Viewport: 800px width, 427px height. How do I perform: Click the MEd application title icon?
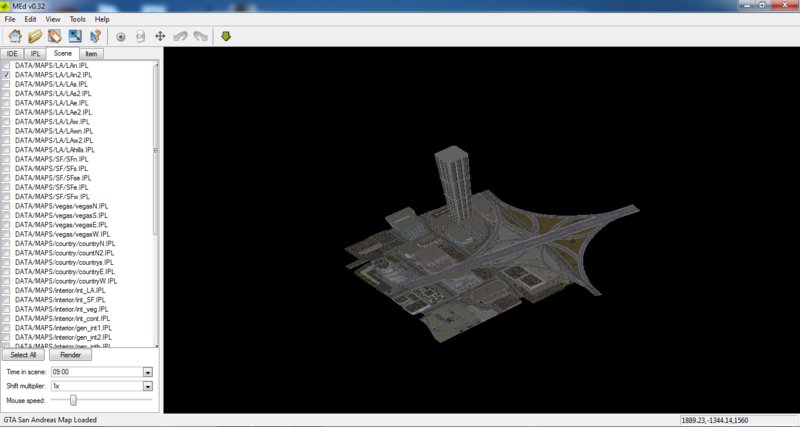click(6, 6)
